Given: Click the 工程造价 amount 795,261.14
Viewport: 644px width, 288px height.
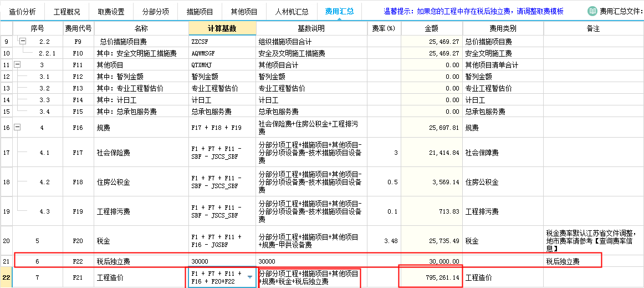Looking at the screenshot, I should (431, 277).
